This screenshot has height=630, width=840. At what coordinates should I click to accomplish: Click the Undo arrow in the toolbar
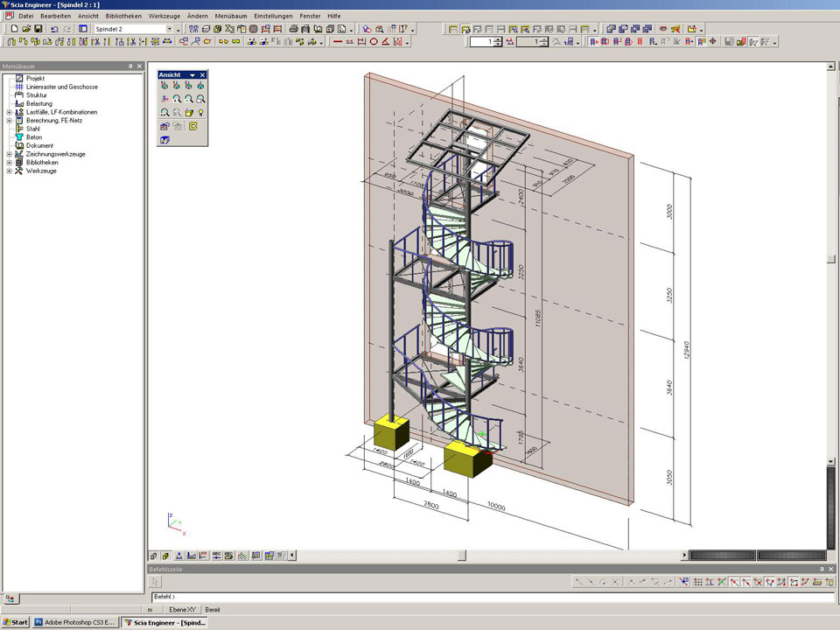click(54, 29)
